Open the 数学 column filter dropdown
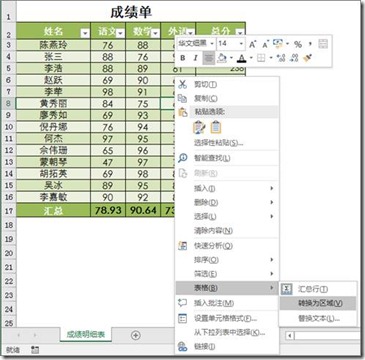This screenshot has width=365, height=360. pyautogui.click(x=156, y=33)
